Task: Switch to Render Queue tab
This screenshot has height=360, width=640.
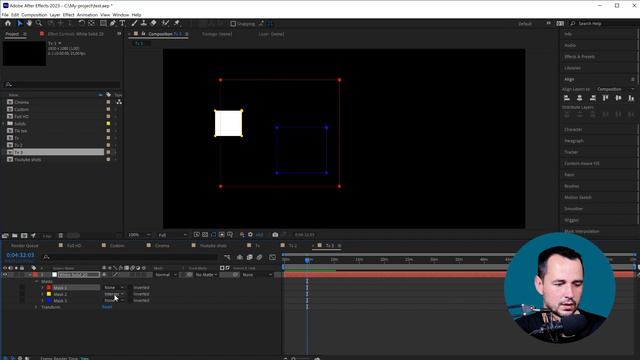Action: coord(24,246)
